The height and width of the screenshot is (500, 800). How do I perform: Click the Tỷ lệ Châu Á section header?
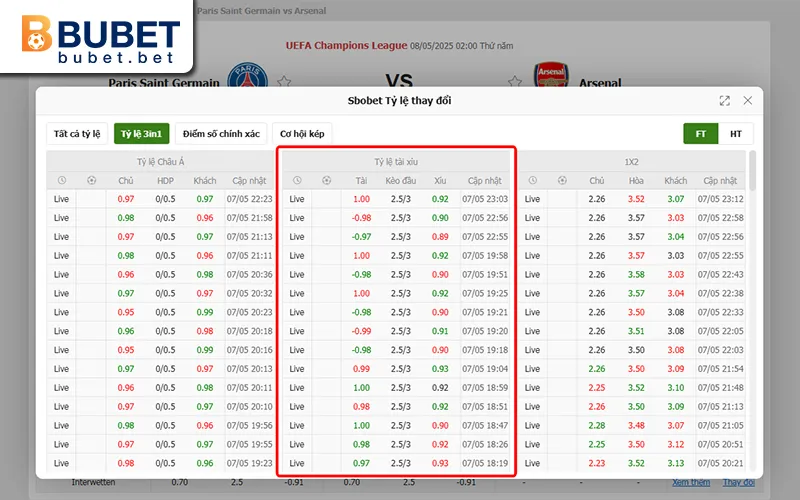(x=160, y=162)
